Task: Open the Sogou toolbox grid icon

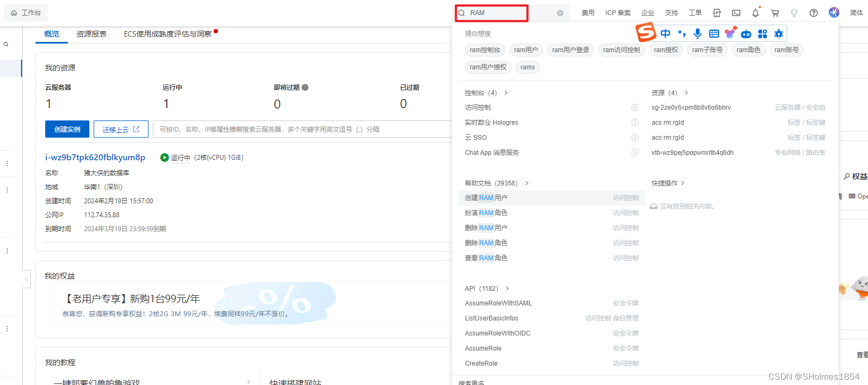Action: (763, 34)
